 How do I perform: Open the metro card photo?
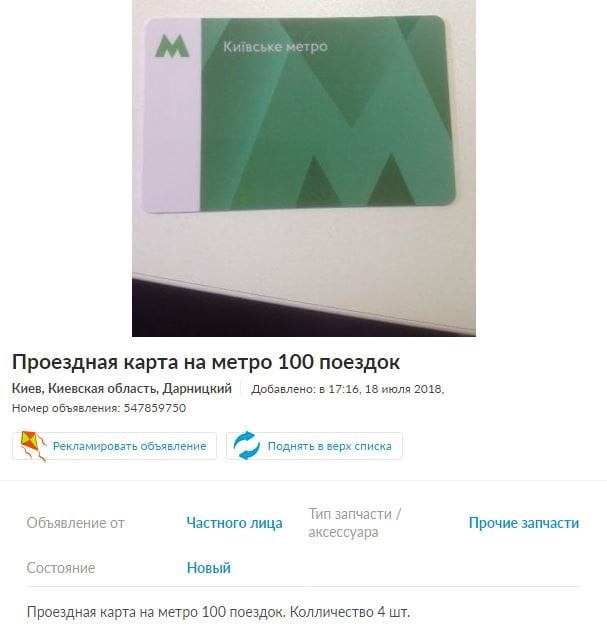coord(304,168)
